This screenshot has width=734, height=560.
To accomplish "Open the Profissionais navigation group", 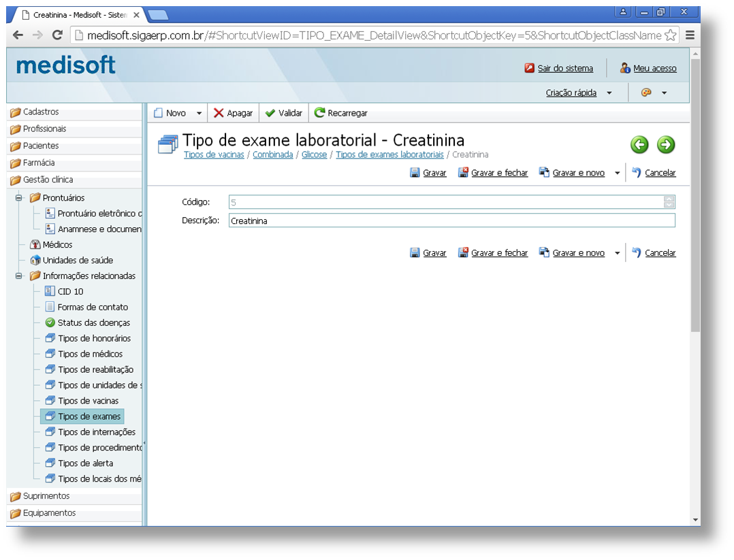I will (74, 129).
